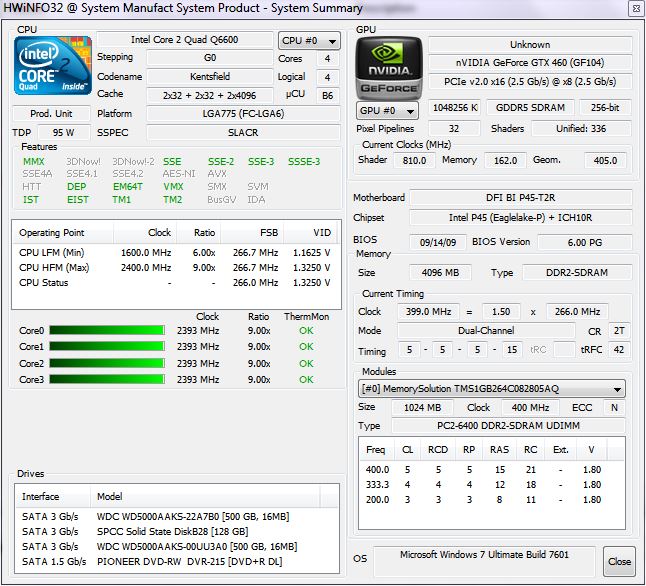The image size is (646, 586).
Task: Click the Intel P45 chipset field
Action: [521, 218]
